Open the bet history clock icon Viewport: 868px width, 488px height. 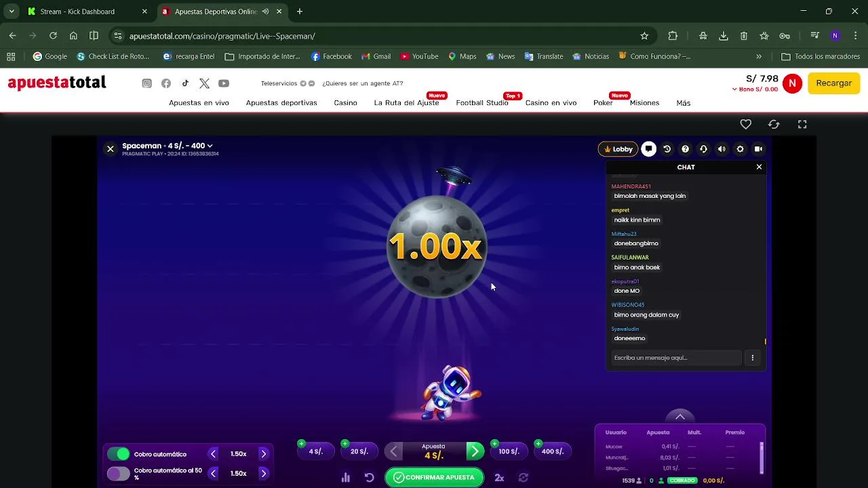[667, 149]
